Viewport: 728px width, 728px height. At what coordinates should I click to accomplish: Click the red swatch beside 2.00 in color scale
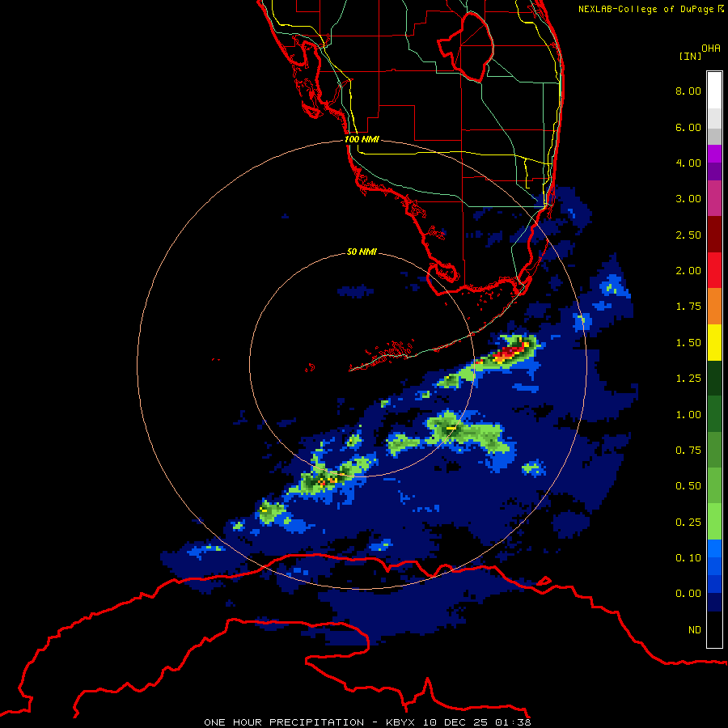[x=714, y=270]
